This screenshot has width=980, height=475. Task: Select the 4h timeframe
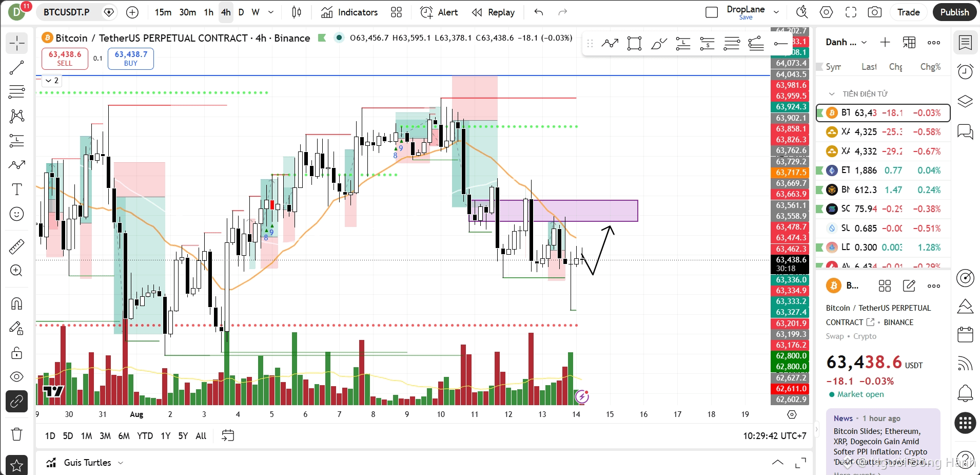[x=226, y=12]
